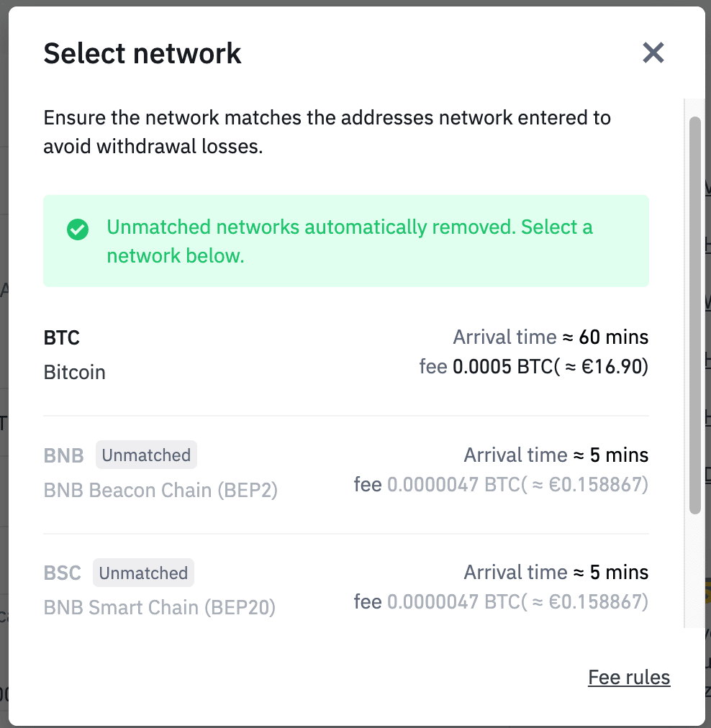Select BNB Smart Chain (BEP20) name
This screenshot has width=711, height=728.
160,608
